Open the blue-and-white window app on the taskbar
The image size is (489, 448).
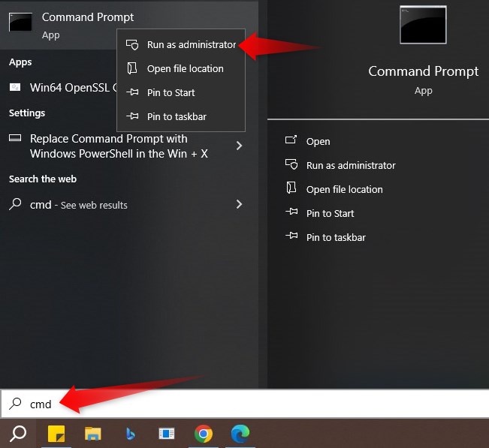point(166,434)
